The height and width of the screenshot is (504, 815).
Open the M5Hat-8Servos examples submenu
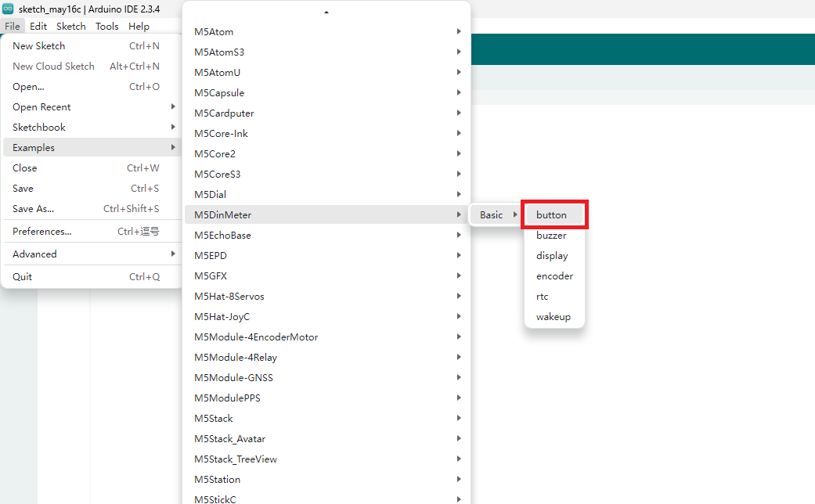click(326, 296)
